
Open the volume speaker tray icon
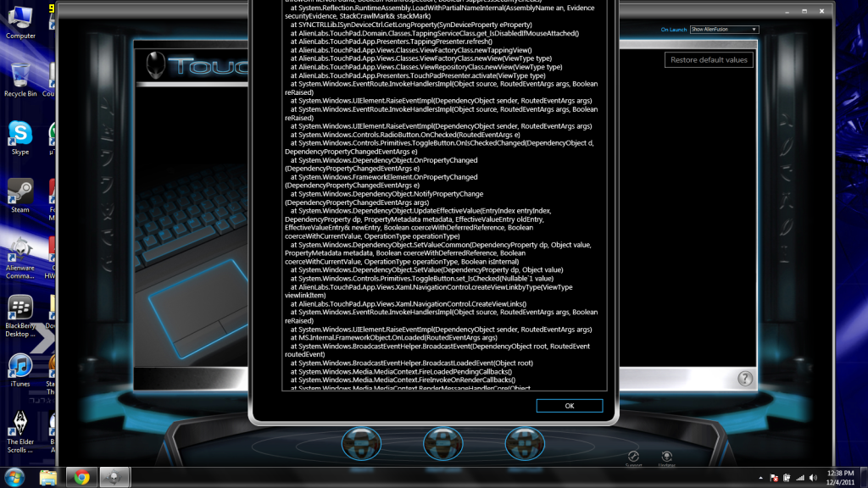[x=813, y=478]
